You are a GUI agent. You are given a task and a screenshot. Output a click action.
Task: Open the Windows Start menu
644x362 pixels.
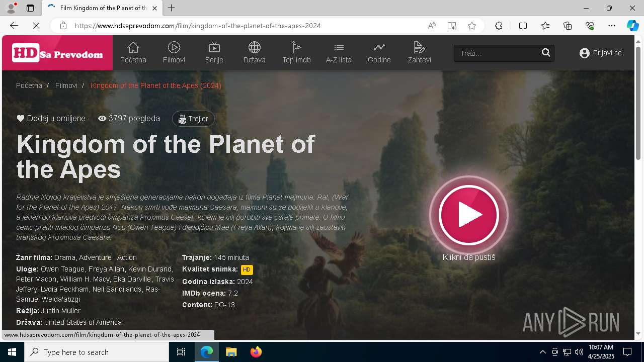(x=12, y=352)
